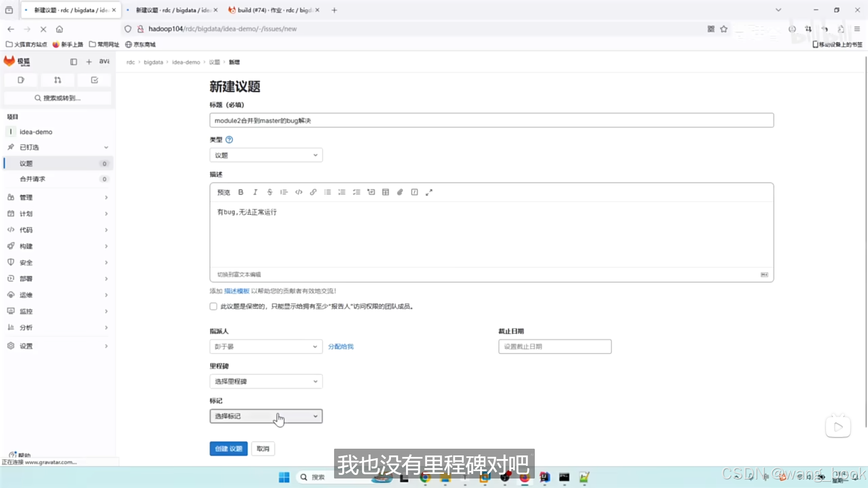Open merge requests shortcut icon in sidebar
The width and height of the screenshot is (868, 488).
(x=57, y=80)
